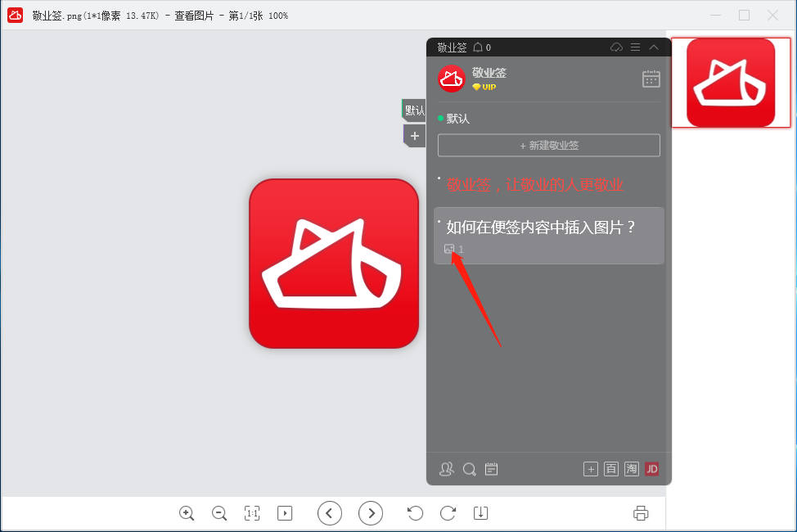Select the 默认 category heading in panel
This screenshot has height=532, width=797.
click(x=457, y=119)
